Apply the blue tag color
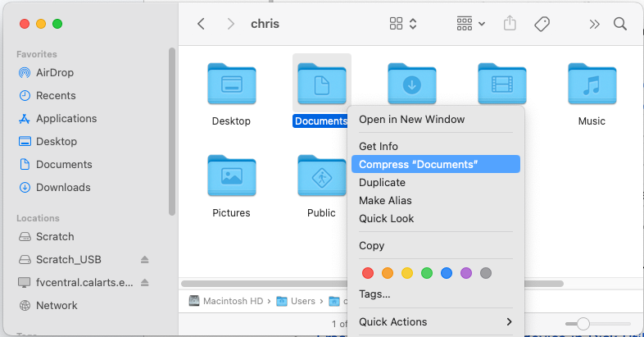The height and width of the screenshot is (337, 644). click(x=447, y=273)
